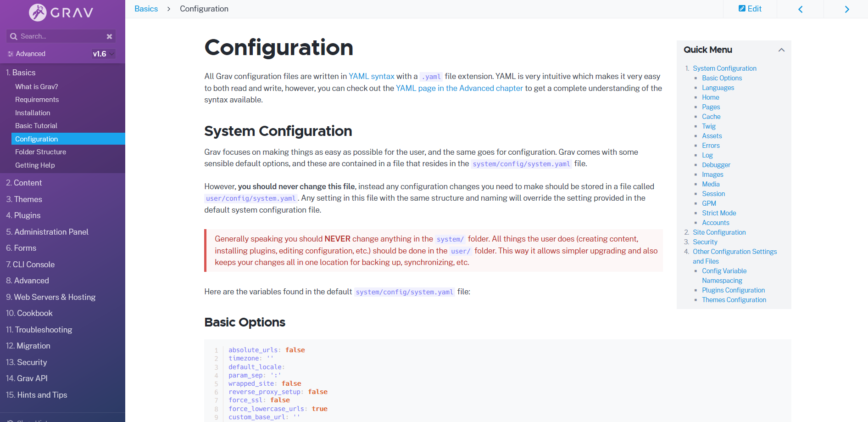This screenshot has width=868, height=422.
Task: Open the What is Grav? page
Action: (37, 86)
